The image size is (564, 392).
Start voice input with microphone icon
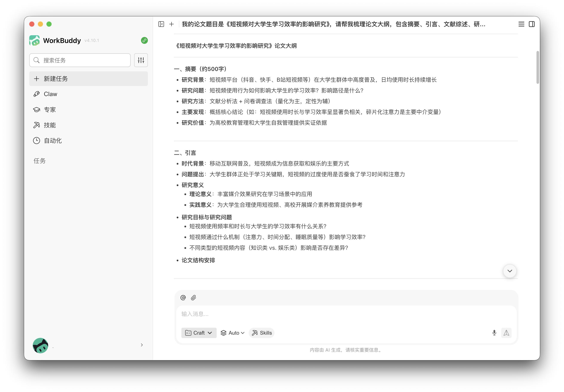[494, 333]
